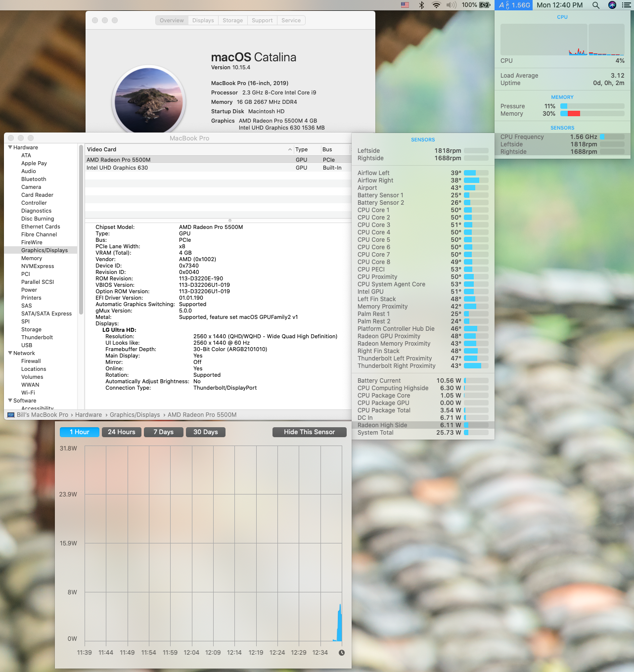Click the Battery Current sensor row
This screenshot has width=634, height=672.
[x=423, y=381]
